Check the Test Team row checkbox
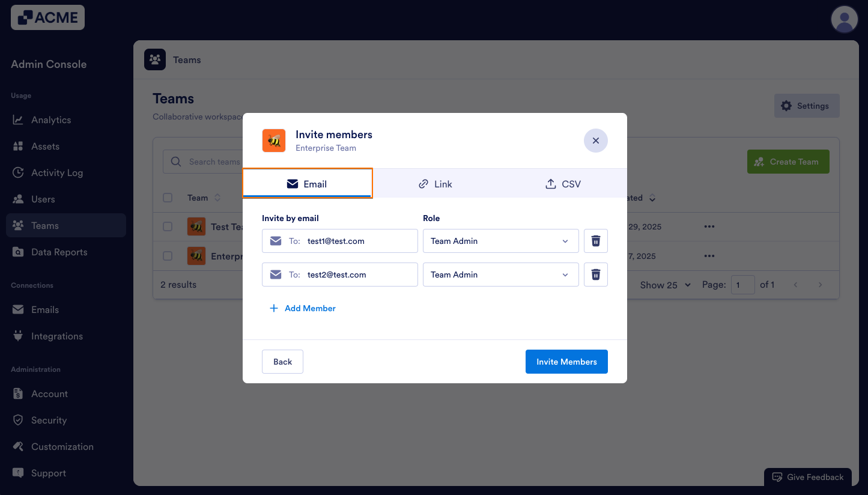The width and height of the screenshot is (868, 495). coord(168,226)
